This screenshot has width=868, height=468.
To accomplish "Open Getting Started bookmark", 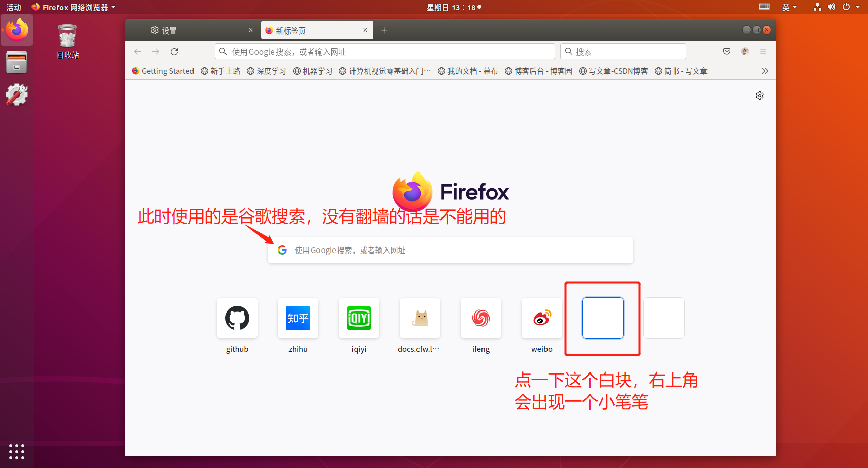I will click(x=163, y=71).
